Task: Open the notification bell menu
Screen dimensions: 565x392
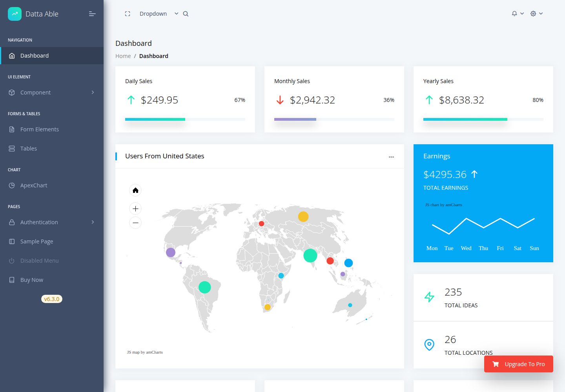Action: coord(518,13)
